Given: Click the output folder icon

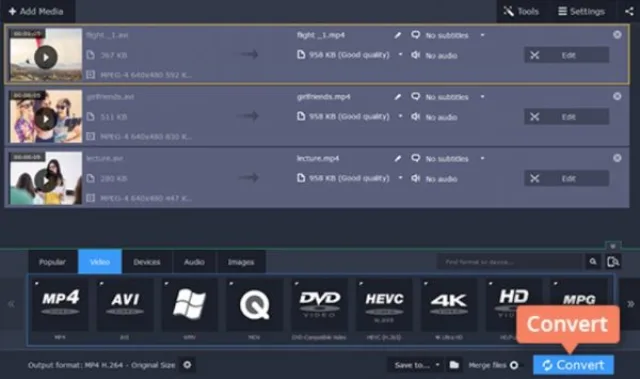Looking at the screenshot, I should coord(454,365).
